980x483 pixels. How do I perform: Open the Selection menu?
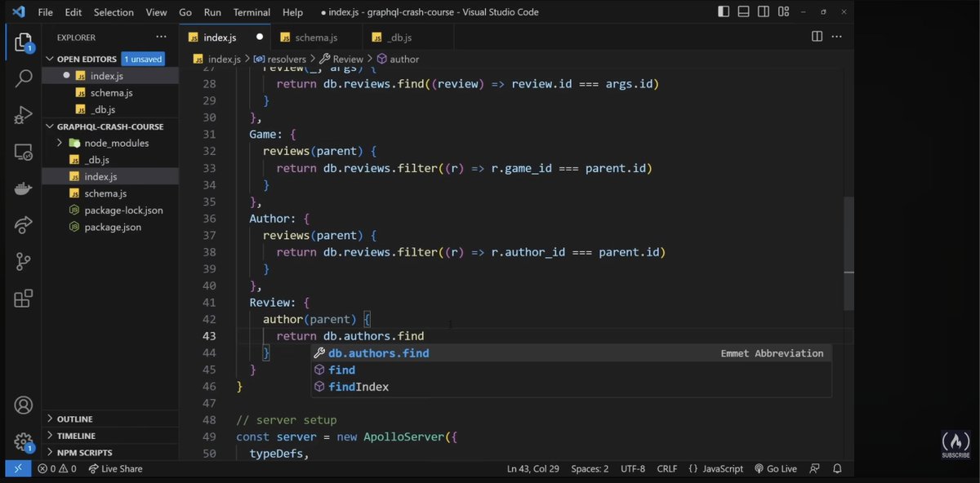coord(114,12)
